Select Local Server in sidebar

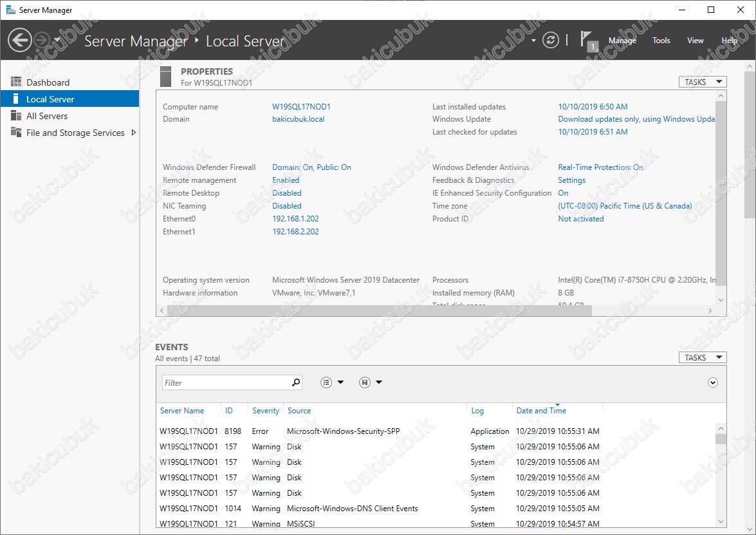click(x=70, y=99)
